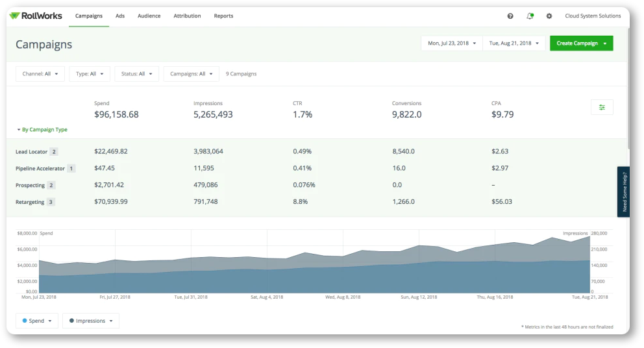This screenshot has height=348, width=644.
Task: Select the Retargeting campaign type row
Action: tap(317, 202)
